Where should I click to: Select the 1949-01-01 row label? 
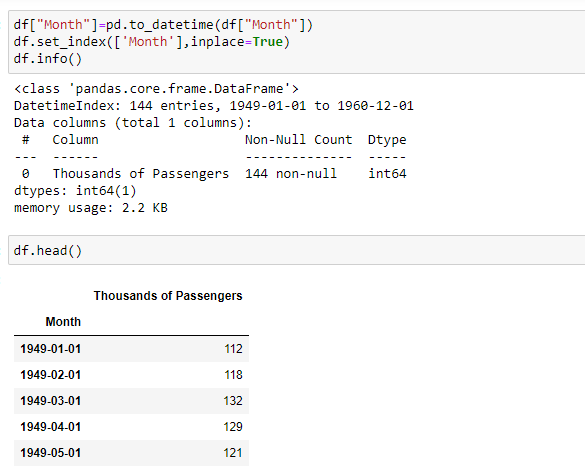51,349
